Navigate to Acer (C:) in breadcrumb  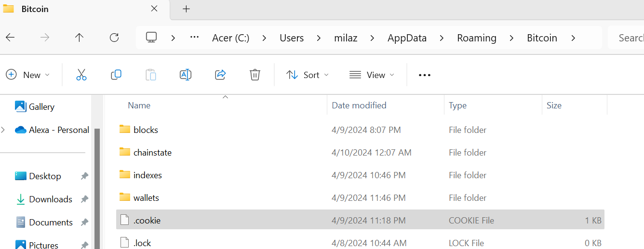coord(230,38)
